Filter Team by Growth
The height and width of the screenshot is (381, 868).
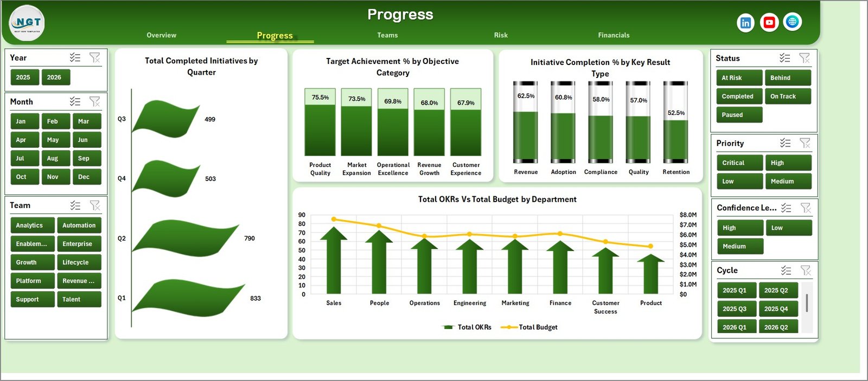(33, 262)
